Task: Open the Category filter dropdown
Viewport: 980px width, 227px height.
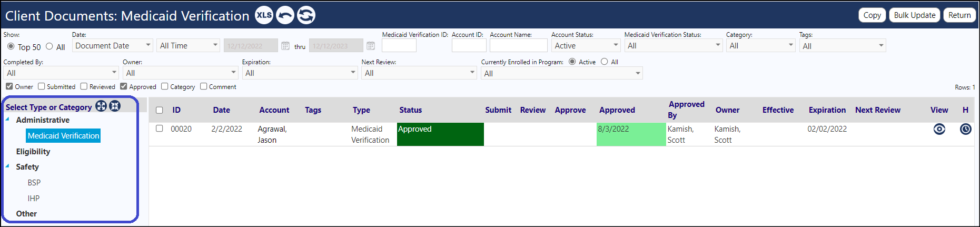Action: pyautogui.click(x=761, y=46)
